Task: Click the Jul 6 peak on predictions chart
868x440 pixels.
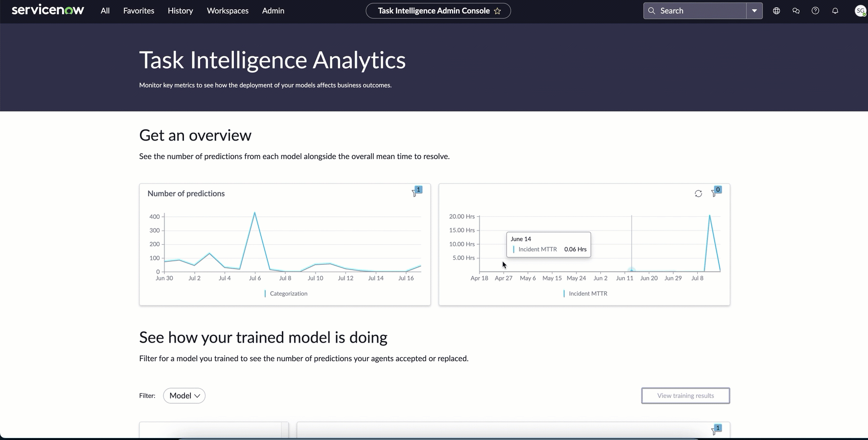Action: point(254,213)
